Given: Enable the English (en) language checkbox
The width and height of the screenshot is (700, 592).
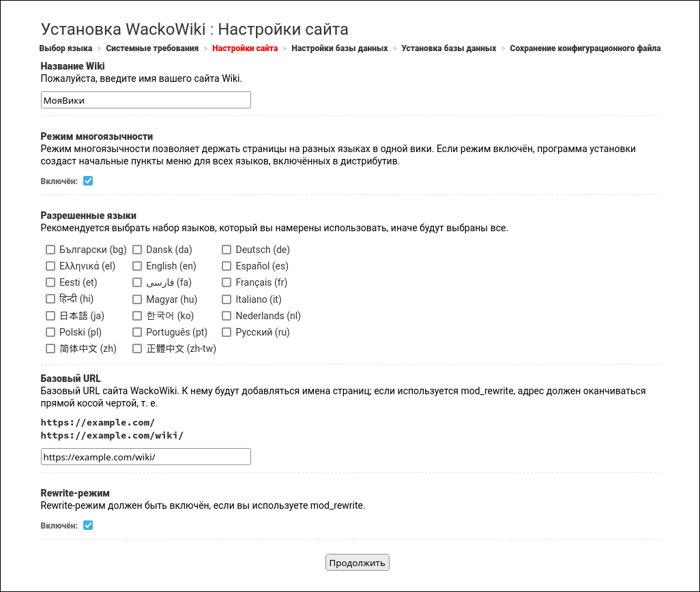Looking at the screenshot, I should [x=137, y=266].
